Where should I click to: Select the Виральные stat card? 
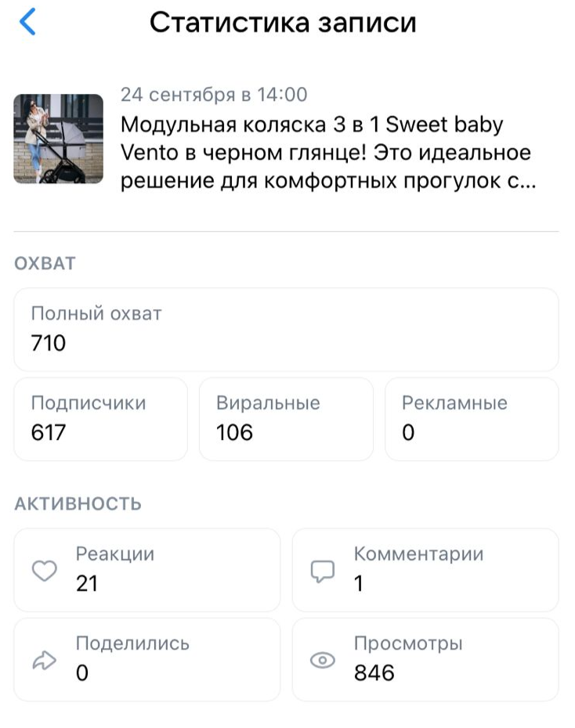point(286,419)
